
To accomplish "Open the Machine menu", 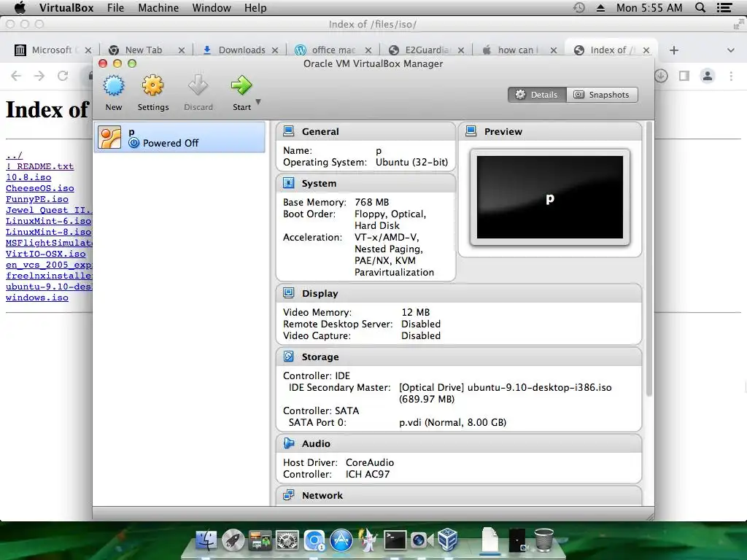I will [x=158, y=7].
